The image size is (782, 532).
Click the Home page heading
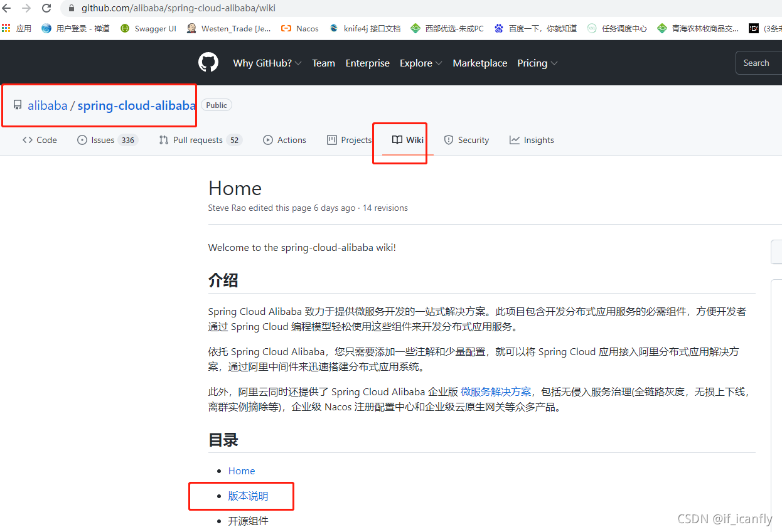pos(235,188)
